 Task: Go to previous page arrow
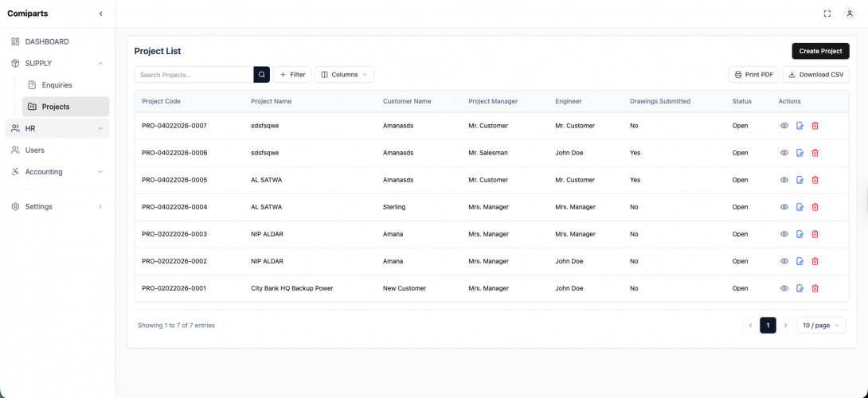pos(751,326)
